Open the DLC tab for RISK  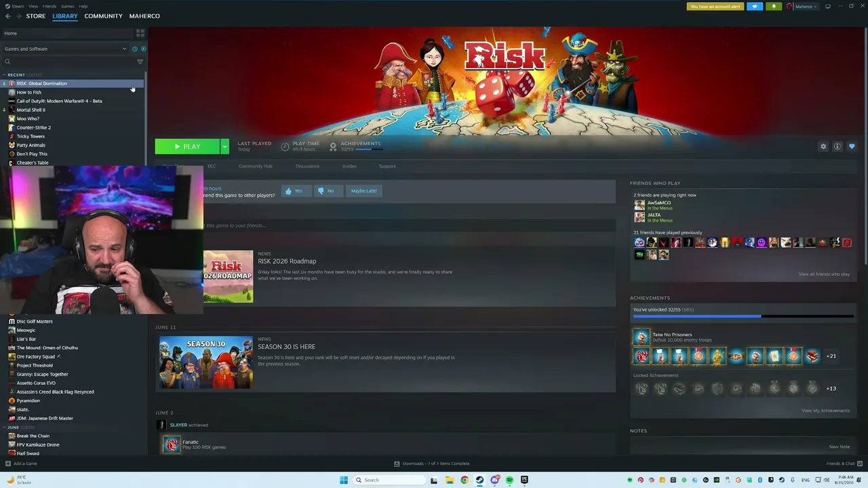point(212,166)
